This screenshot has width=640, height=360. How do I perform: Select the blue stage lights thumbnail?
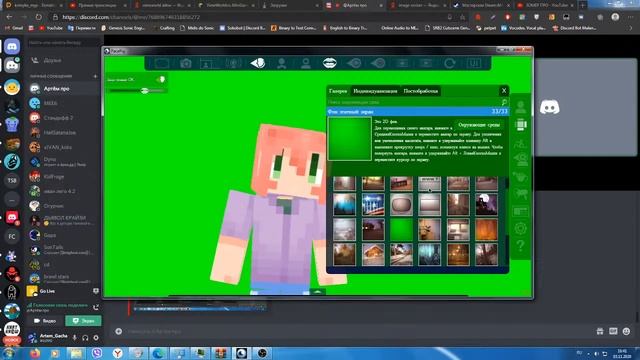(373, 204)
